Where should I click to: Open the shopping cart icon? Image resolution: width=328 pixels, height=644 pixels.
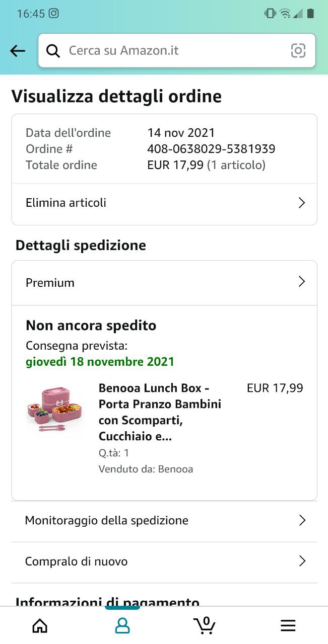click(205, 625)
